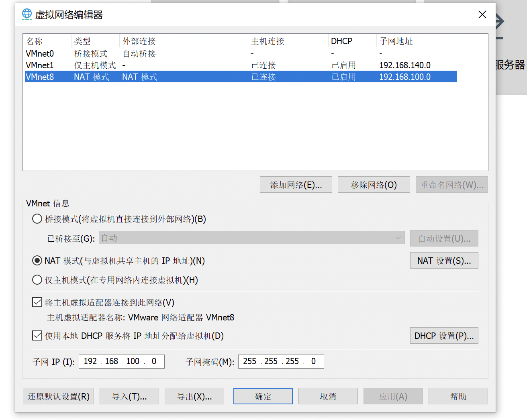
Task: Click 还原默认设置(R) button
Action: click(x=58, y=396)
